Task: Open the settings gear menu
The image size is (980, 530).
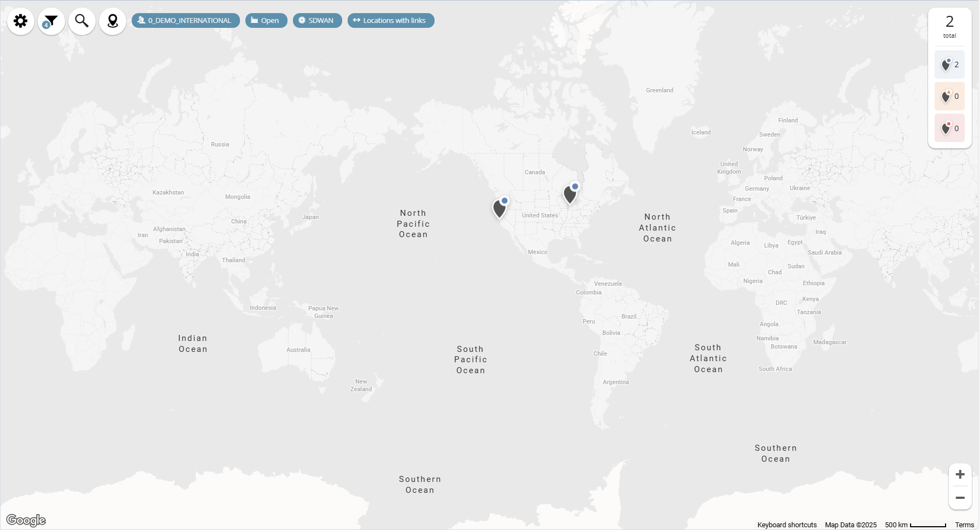Action: [x=21, y=21]
